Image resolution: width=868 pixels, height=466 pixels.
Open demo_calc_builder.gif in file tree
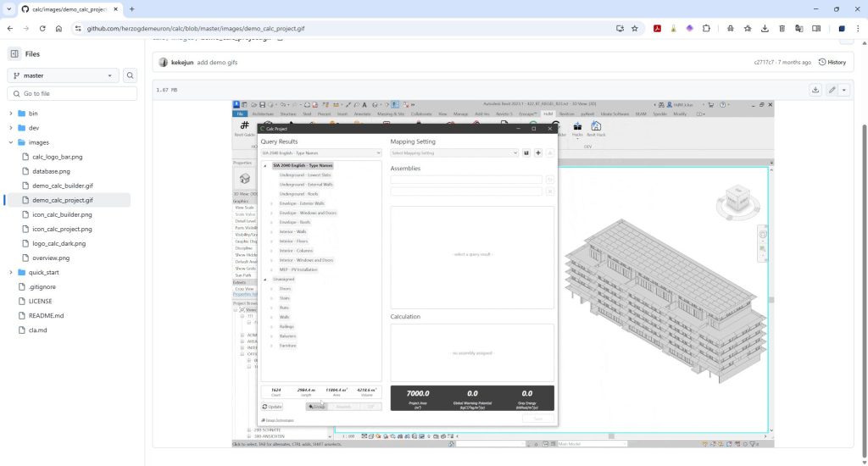[x=63, y=186]
